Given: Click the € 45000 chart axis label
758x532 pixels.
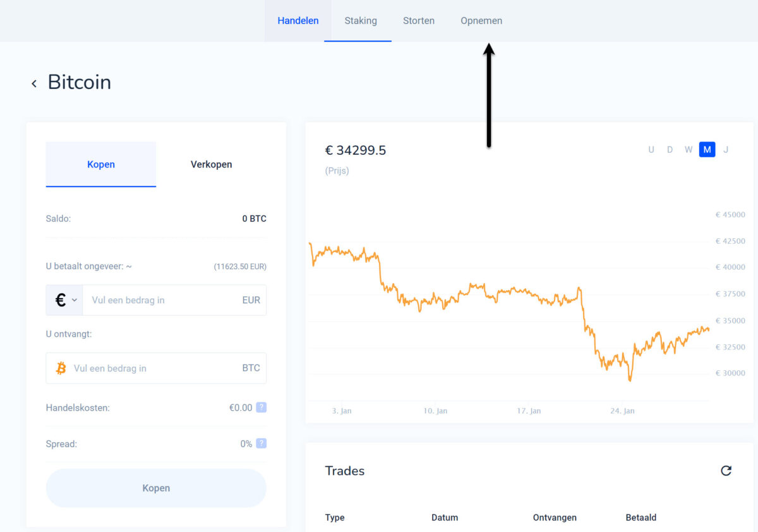Looking at the screenshot, I should tap(730, 215).
